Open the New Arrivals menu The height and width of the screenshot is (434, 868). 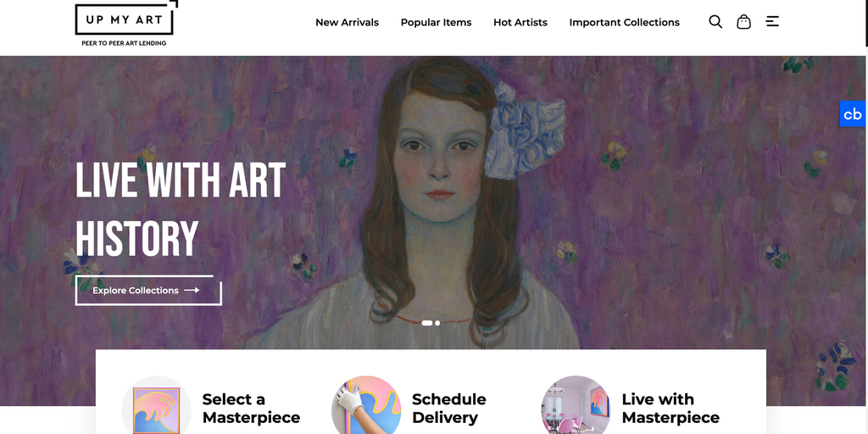[347, 22]
